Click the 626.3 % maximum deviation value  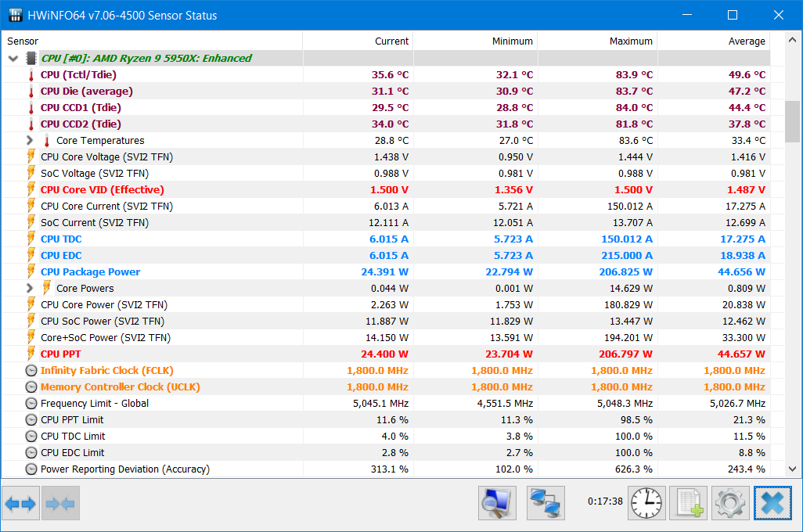pos(634,469)
